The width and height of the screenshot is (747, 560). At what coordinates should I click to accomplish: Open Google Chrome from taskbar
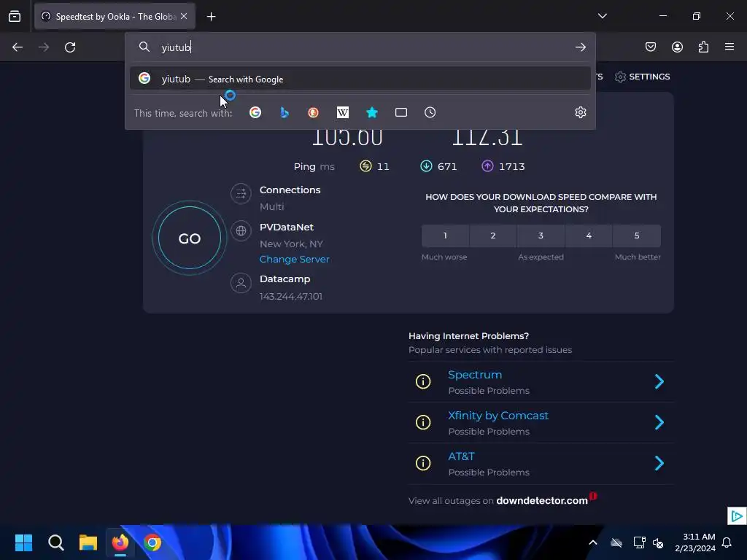click(x=152, y=542)
